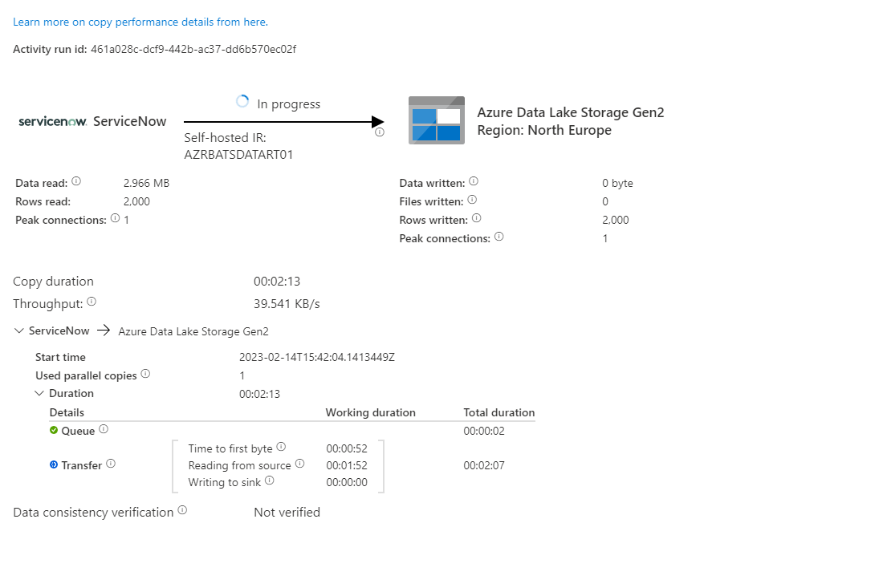Click the info icon beside Data consistency verification

click(182, 510)
